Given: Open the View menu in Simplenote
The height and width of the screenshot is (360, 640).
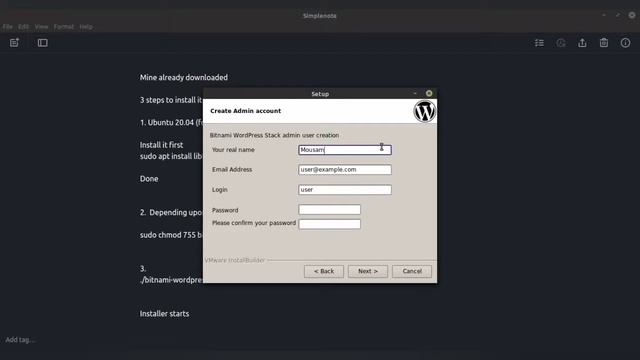Looking at the screenshot, I should (x=41, y=27).
